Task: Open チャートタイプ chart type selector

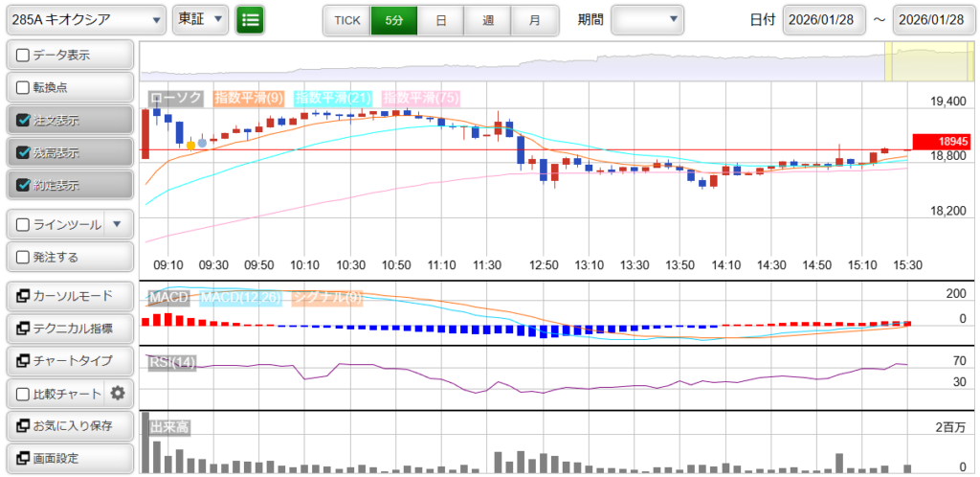Action: pos(69,361)
